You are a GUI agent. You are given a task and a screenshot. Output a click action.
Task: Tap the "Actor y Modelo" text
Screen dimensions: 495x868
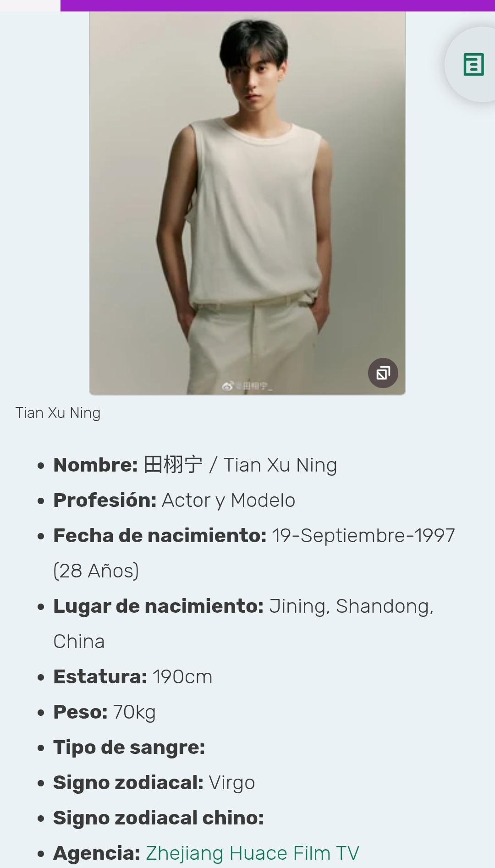228,500
